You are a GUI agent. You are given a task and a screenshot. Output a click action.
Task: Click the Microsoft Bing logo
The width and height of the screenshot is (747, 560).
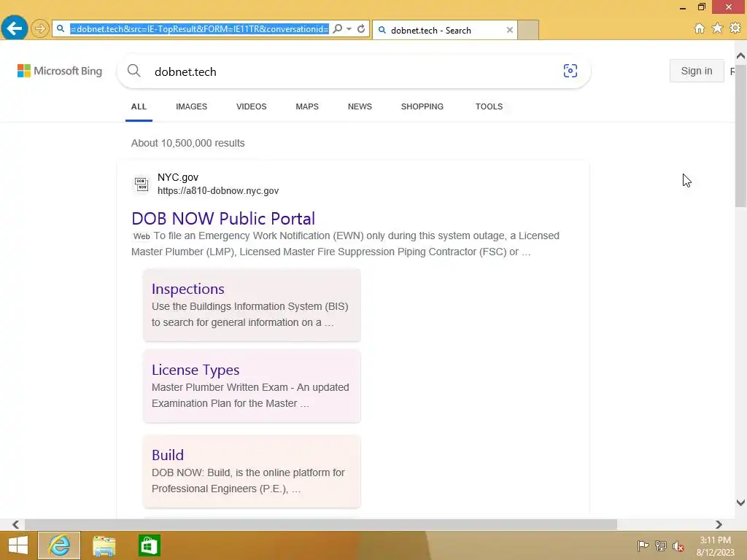60,71
